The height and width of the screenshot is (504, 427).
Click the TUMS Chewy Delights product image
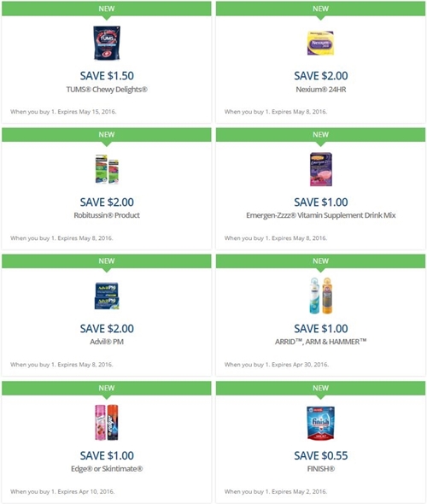pos(107,43)
